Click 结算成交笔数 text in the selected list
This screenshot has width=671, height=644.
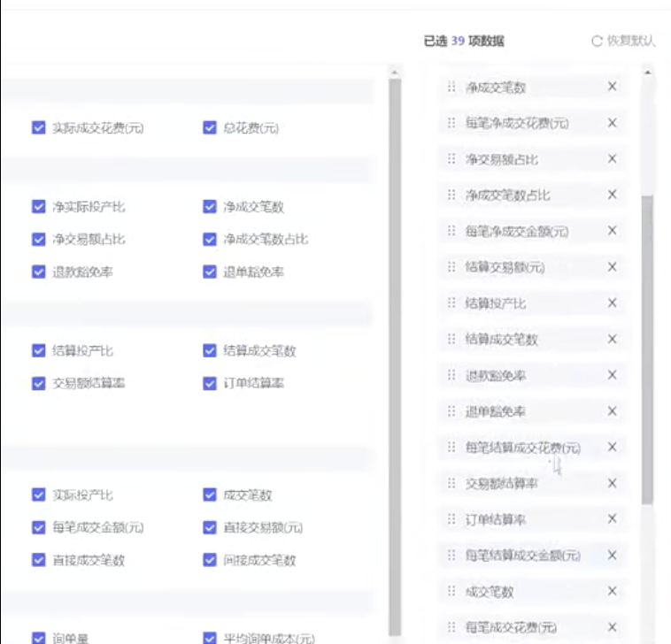pos(502,340)
